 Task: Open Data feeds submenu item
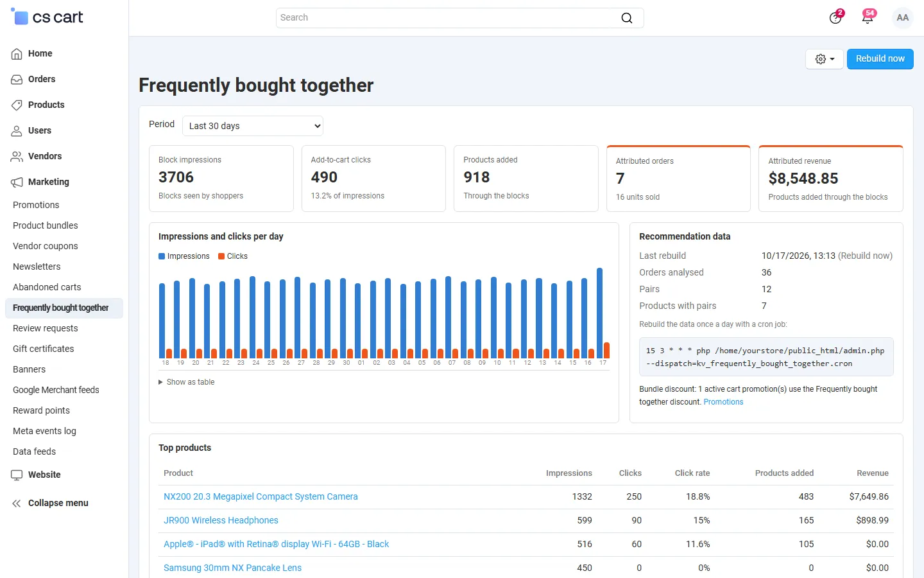35,451
